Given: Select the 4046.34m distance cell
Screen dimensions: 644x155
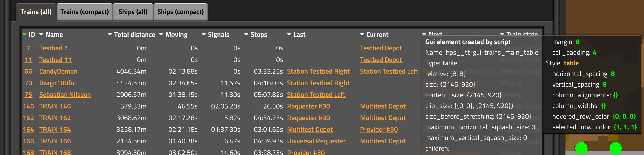Looking at the screenshot, I should coord(131,71).
